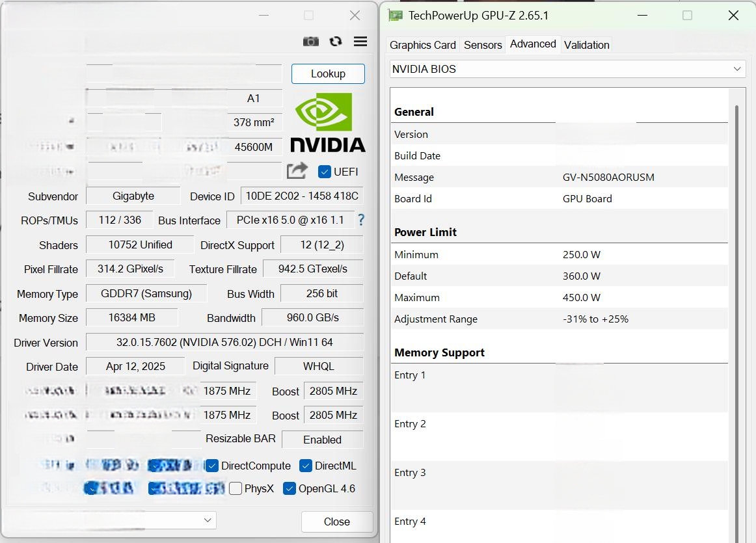This screenshot has width=756, height=543.
Task: Click the 45600M transistors value
Action: point(254,147)
